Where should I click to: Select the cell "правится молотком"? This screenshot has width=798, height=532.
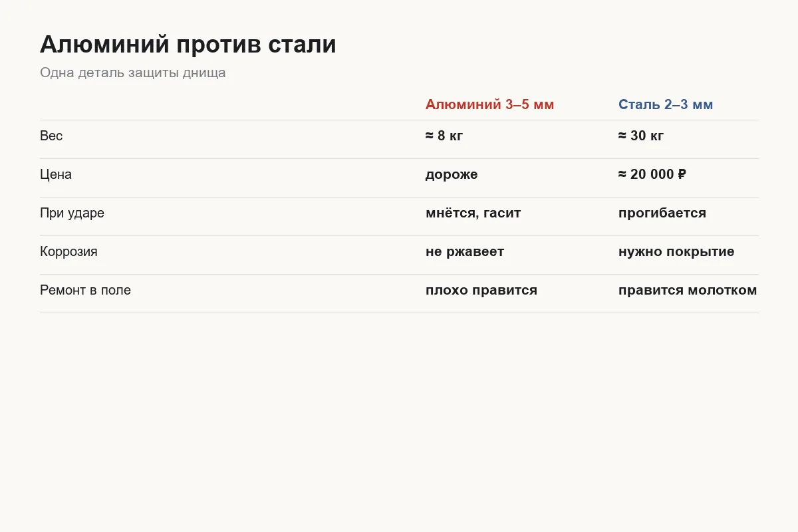[688, 290]
